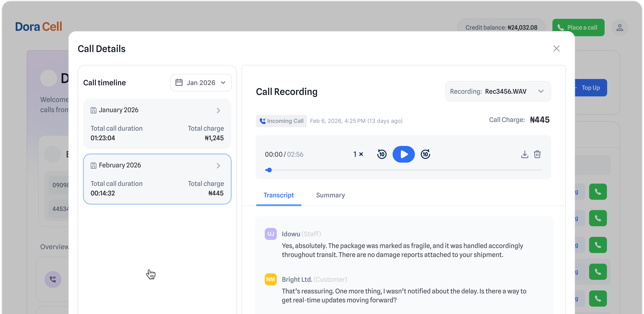Click the fifth green call button
This screenshot has width=644, height=314.
(x=598, y=298)
